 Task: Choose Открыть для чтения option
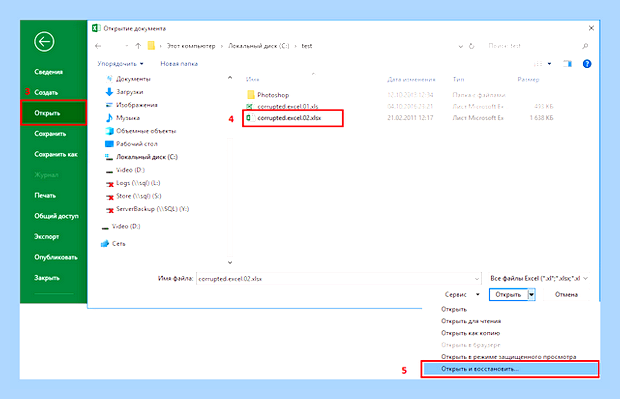[471, 321]
